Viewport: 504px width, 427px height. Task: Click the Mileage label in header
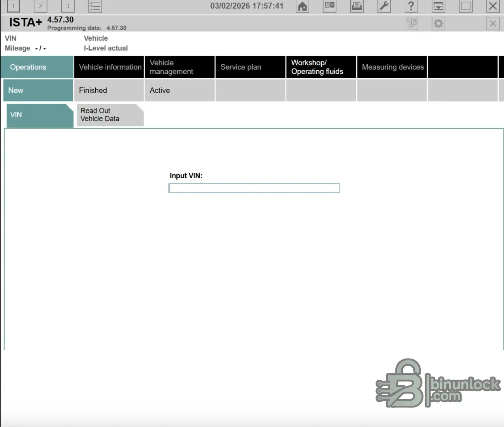click(x=17, y=48)
